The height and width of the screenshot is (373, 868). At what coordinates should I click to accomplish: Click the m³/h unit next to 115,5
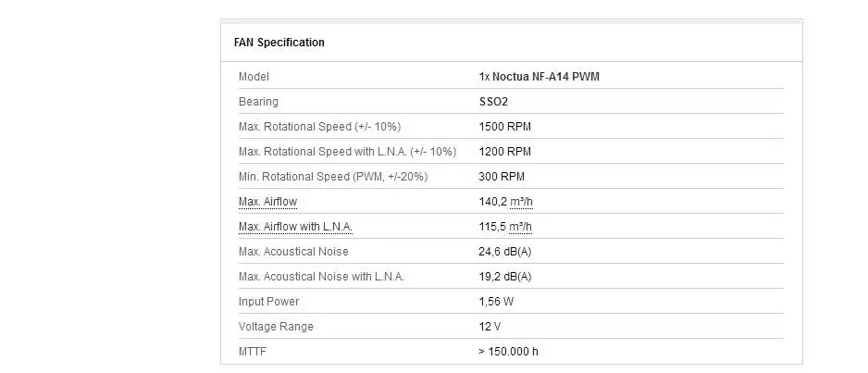click(521, 227)
